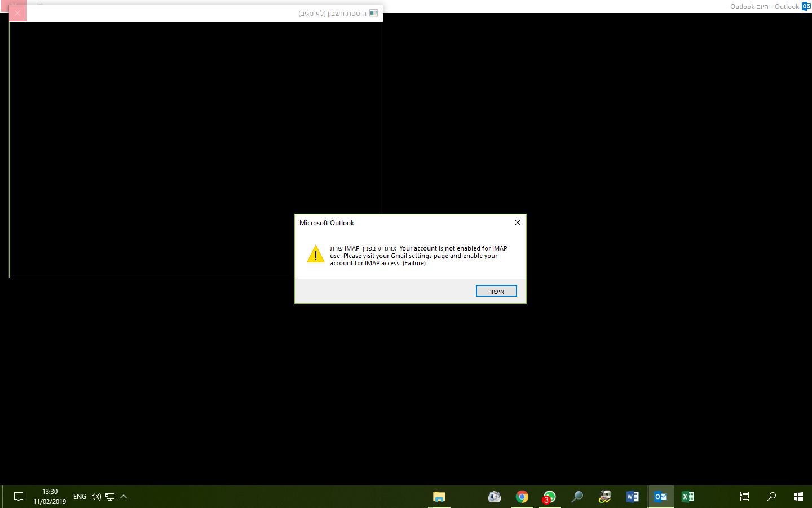
Task: Close the unresponsive Add Account window
Action: [x=17, y=12]
